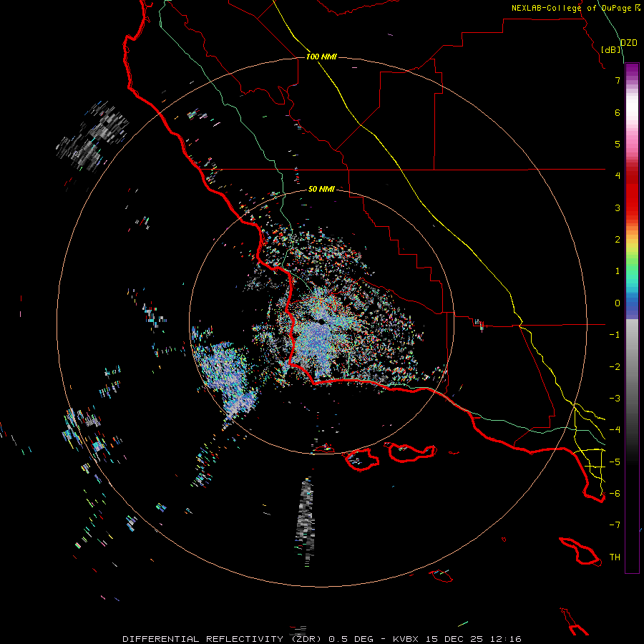This screenshot has width=644, height=644.
Task: Click the -2 value on color scale
Action: [615, 367]
